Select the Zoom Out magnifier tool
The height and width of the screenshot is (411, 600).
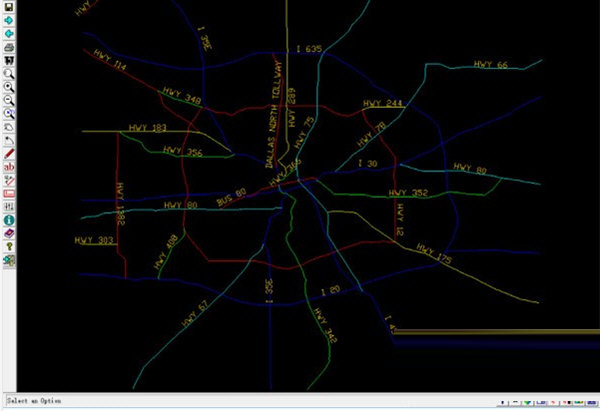[x=9, y=100]
